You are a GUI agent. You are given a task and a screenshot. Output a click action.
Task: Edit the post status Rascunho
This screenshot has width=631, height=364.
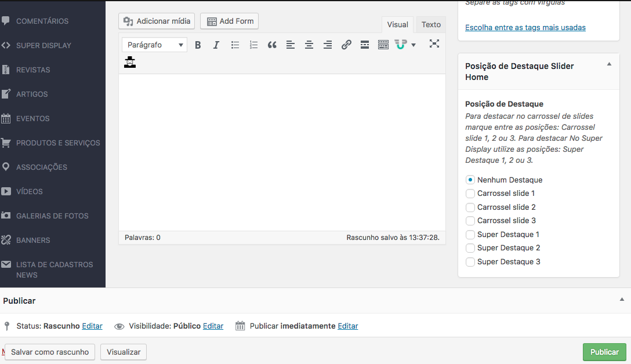(92, 326)
